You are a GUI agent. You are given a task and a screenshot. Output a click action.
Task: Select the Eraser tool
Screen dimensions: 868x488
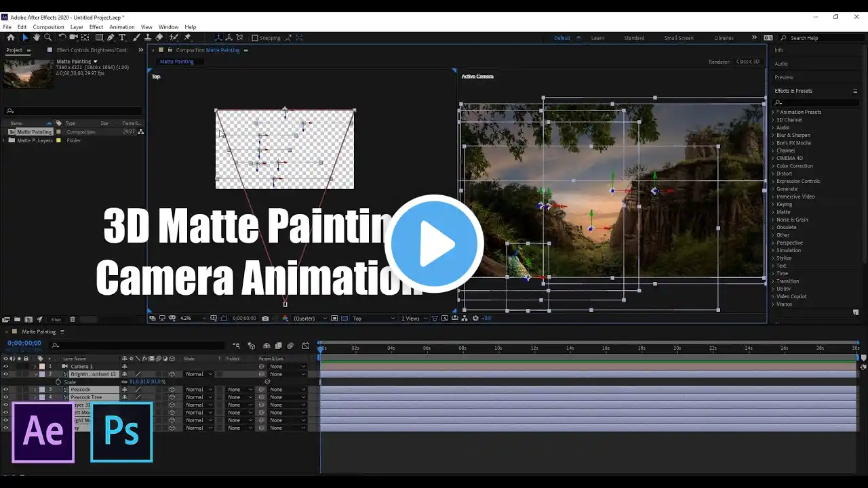(x=159, y=38)
